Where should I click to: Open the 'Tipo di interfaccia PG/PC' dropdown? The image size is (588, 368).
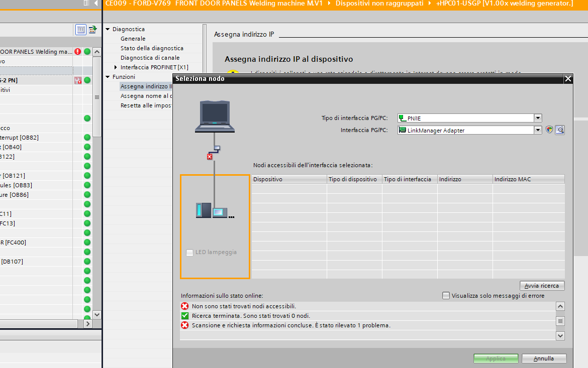click(x=538, y=118)
